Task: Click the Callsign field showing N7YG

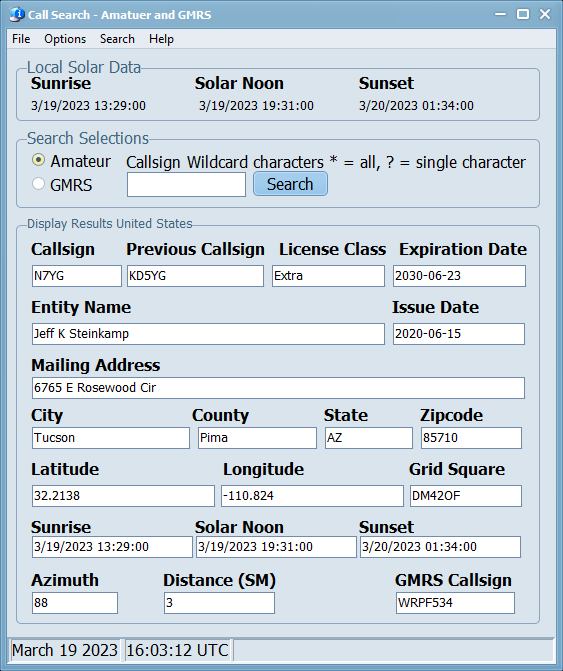Action: coord(77,276)
